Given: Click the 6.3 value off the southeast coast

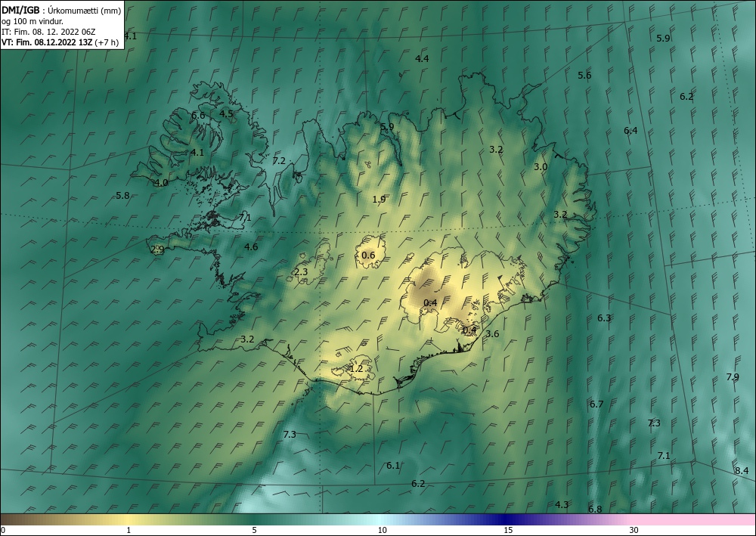Looking at the screenshot, I should click(x=604, y=318).
